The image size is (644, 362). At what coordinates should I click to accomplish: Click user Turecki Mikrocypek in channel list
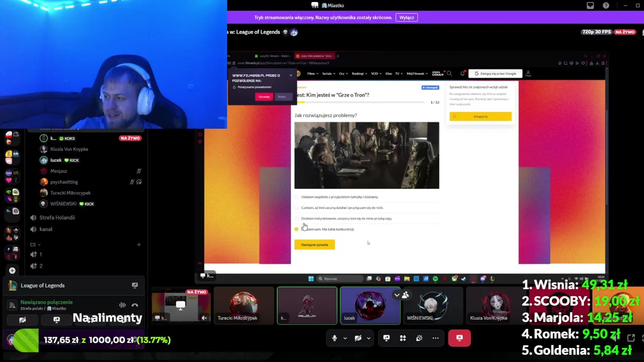click(x=70, y=193)
